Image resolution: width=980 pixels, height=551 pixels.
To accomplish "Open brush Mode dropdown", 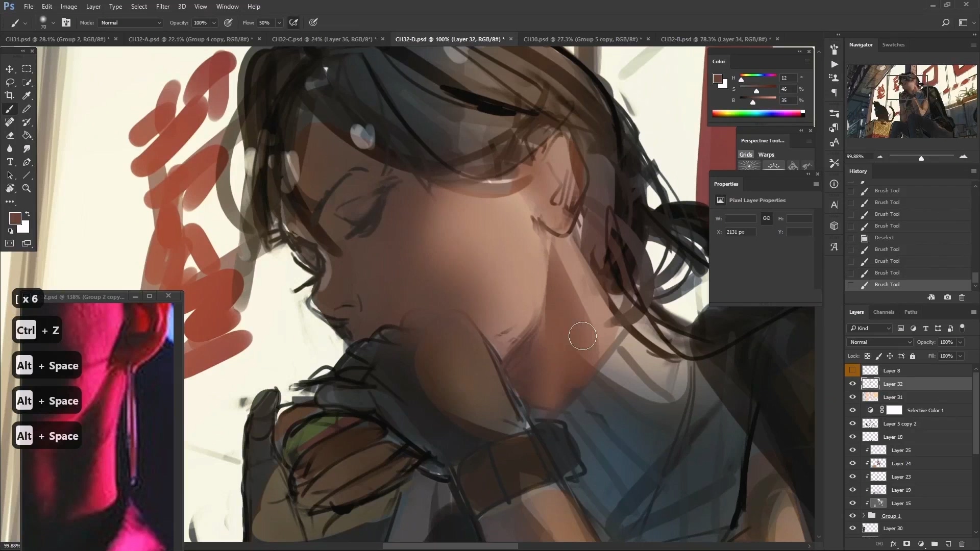I will tap(131, 22).
